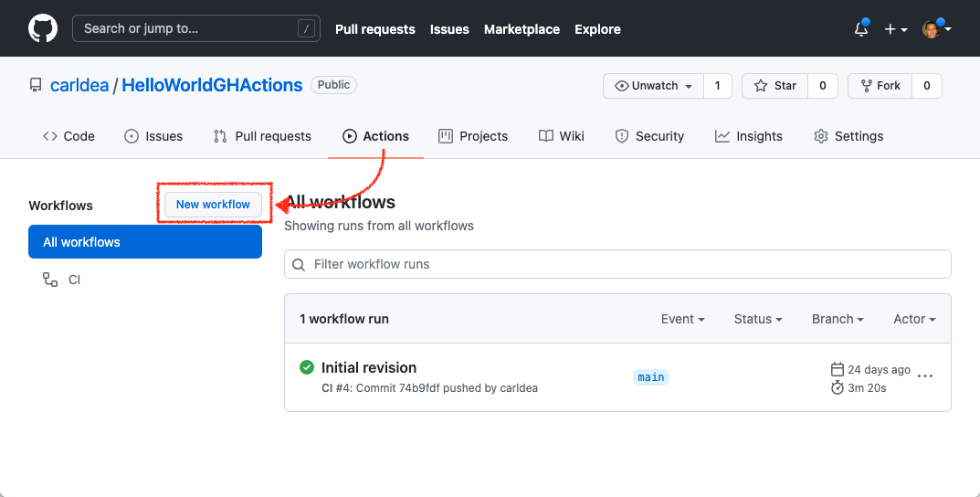Switch to the repo Issues tab
The image size is (980, 497).
tap(153, 136)
